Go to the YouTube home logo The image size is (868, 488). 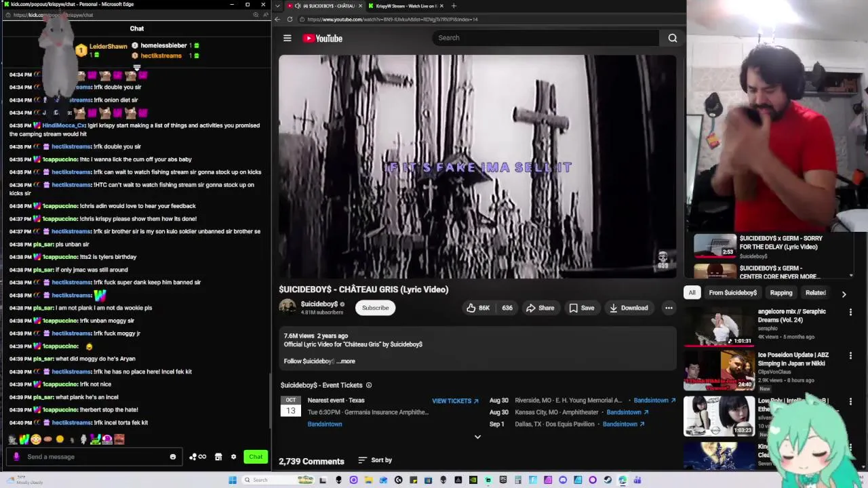point(323,38)
